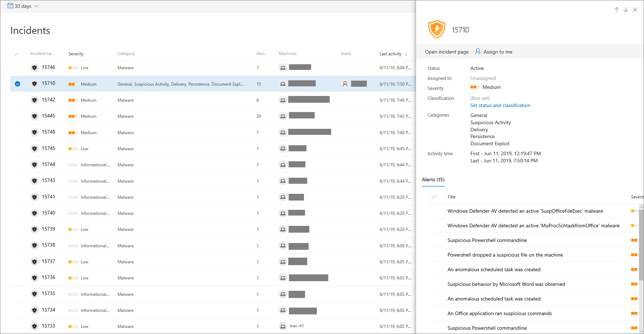Toggle select-all checkmark in alerts table header

(x=433, y=197)
